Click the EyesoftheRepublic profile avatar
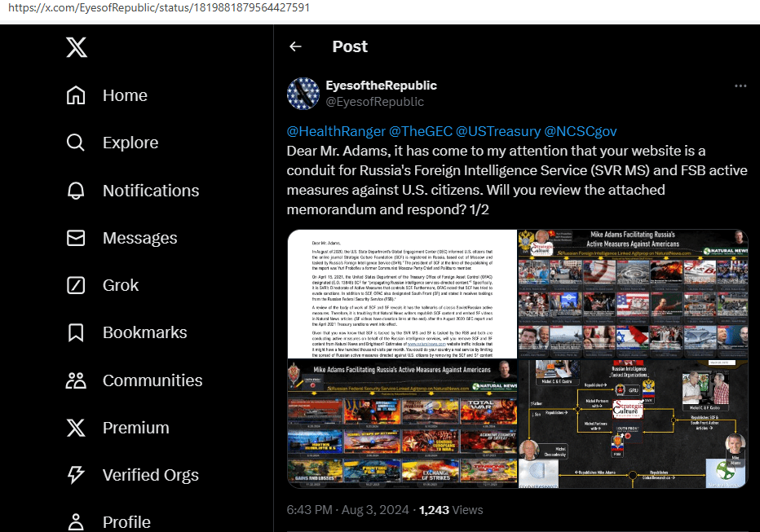 pyautogui.click(x=303, y=94)
